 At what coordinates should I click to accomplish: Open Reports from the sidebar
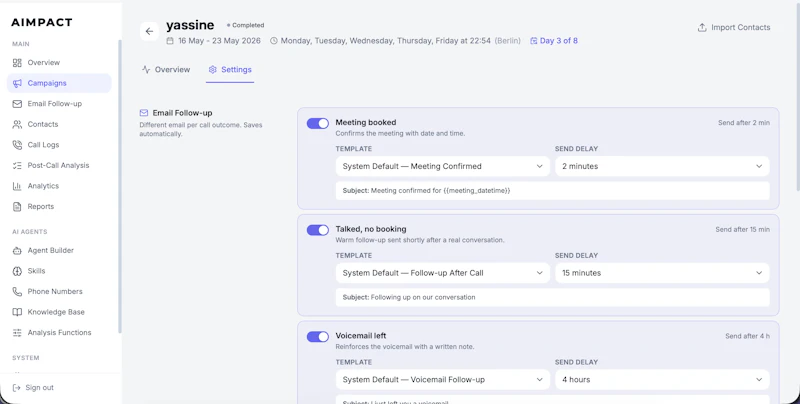59,207
